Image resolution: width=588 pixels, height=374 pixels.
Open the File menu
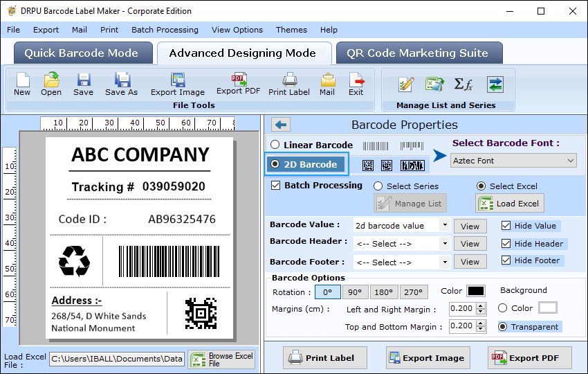coord(14,30)
